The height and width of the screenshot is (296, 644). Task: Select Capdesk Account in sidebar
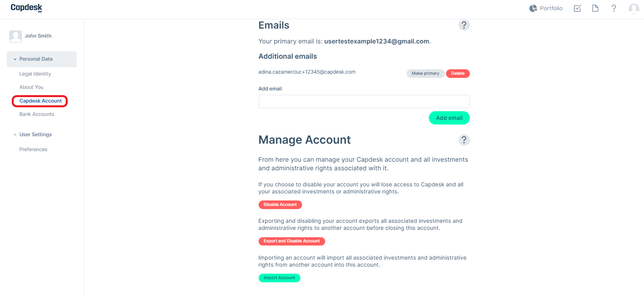(40, 101)
